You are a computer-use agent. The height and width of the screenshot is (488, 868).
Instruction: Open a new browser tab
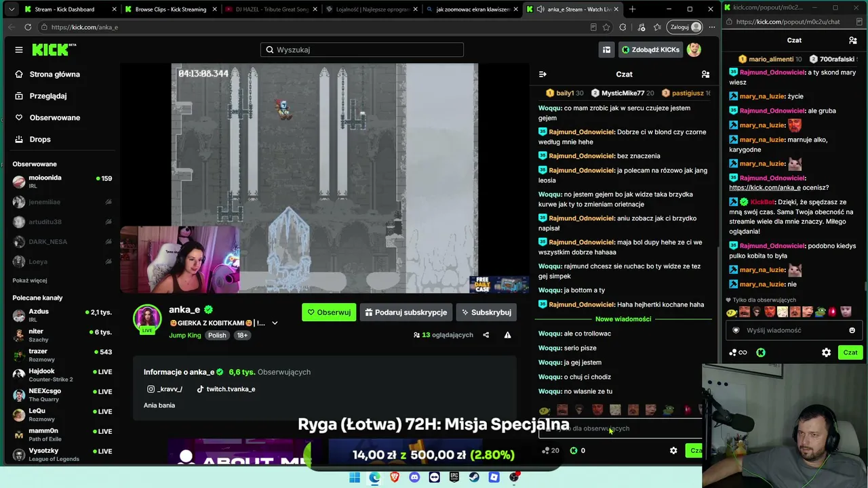(632, 9)
